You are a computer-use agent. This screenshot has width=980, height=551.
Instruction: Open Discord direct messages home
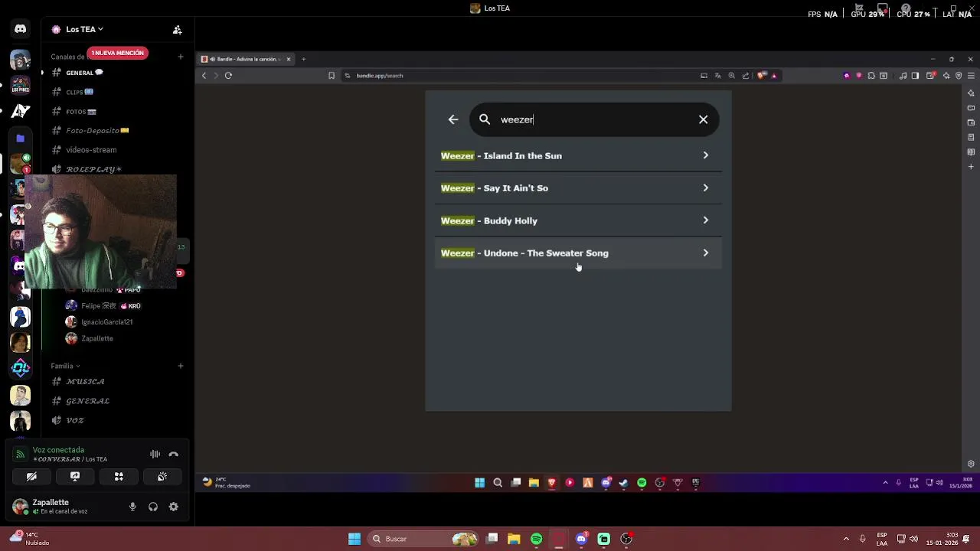click(x=20, y=29)
